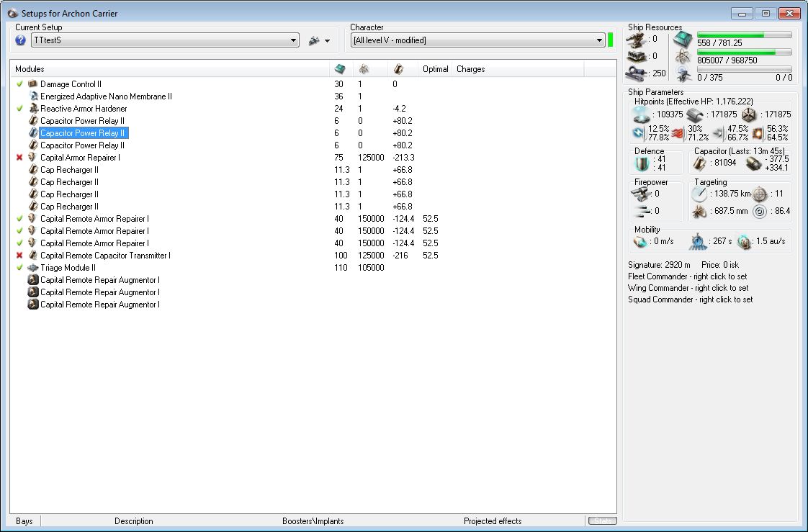Screen dimensions: 808x532
Task: Click the align time icon showing 267 s
Action: tap(699, 242)
